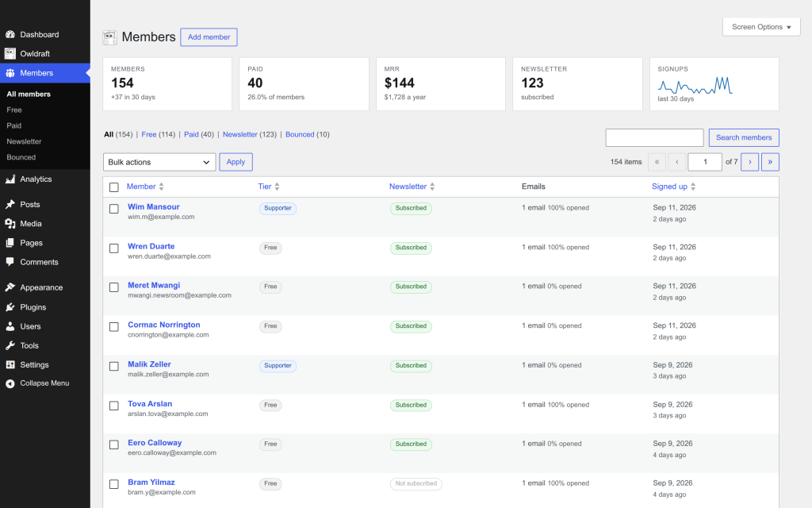
Task: Select the Wren Duarte row checkbox
Action: (114, 248)
